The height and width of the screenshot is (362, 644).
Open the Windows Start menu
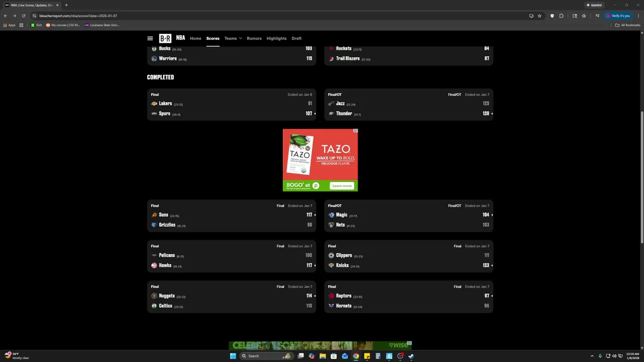233,356
